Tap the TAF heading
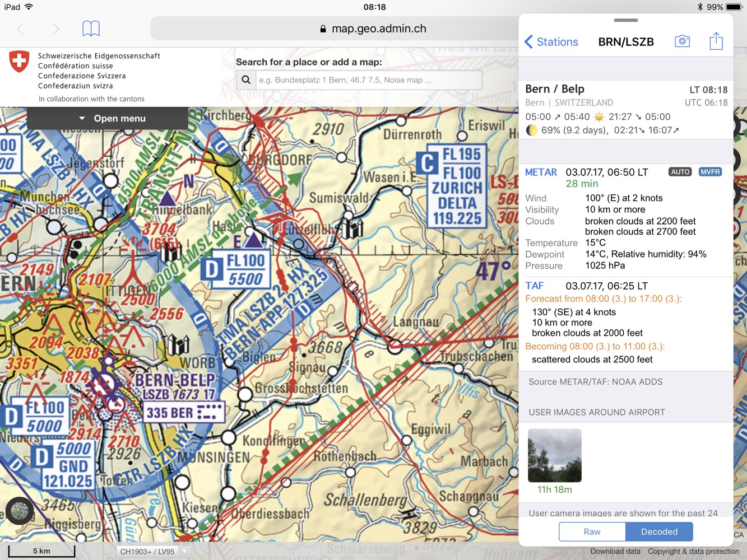 [534, 286]
